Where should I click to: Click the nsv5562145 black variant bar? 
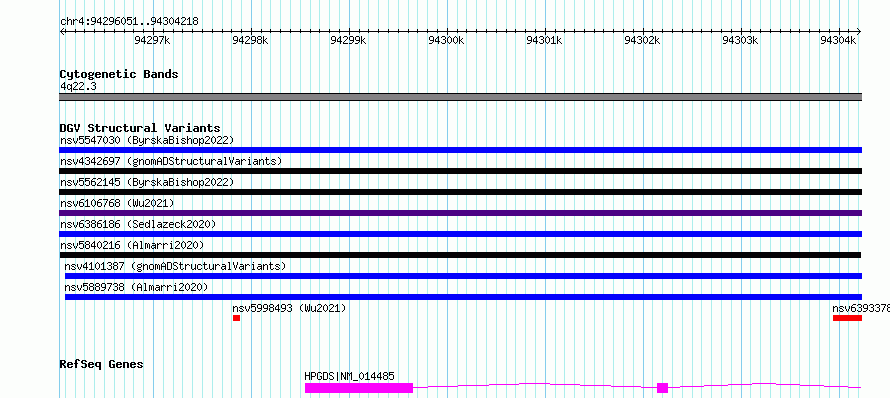460,192
